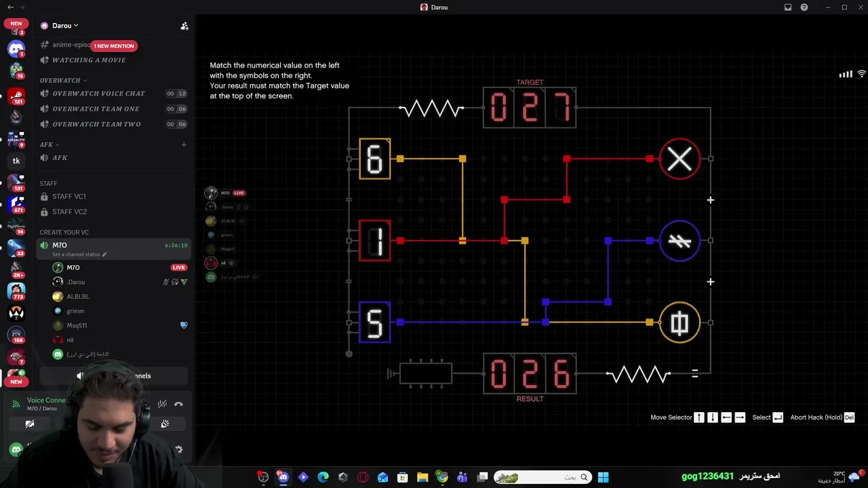Viewport: 868px width, 488px height.
Task: Open the server icon with 158 badge
Action: click(x=16, y=334)
